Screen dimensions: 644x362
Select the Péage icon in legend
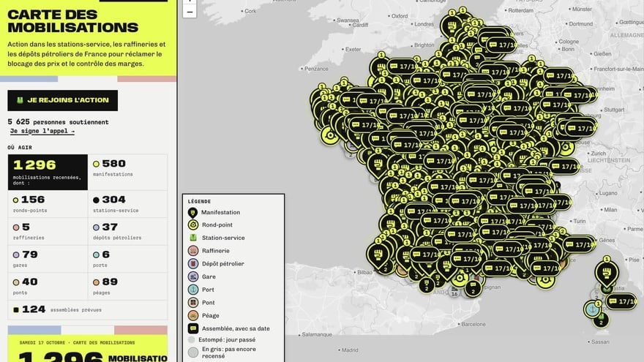(x=193, y=315)
